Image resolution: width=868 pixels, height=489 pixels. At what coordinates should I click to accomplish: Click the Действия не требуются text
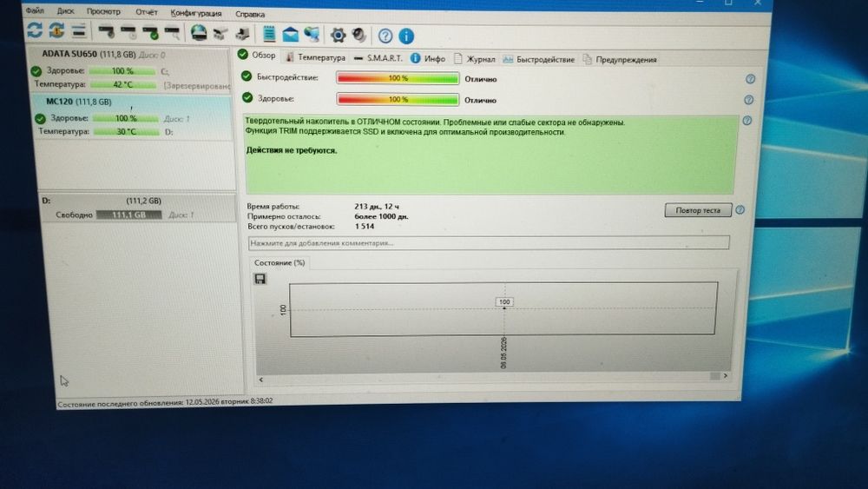pos(291,150)
